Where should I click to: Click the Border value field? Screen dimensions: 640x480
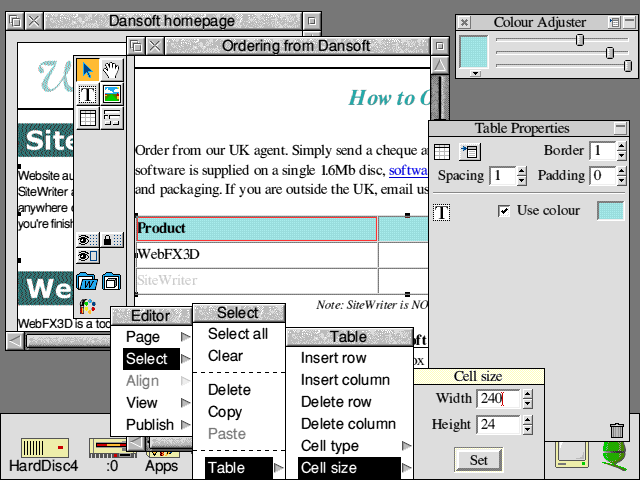coord(602,151)
